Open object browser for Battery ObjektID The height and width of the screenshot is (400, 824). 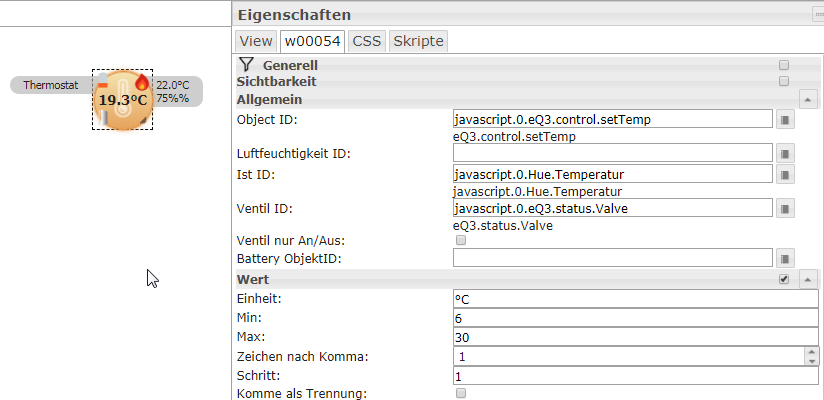tap(785, 258)
